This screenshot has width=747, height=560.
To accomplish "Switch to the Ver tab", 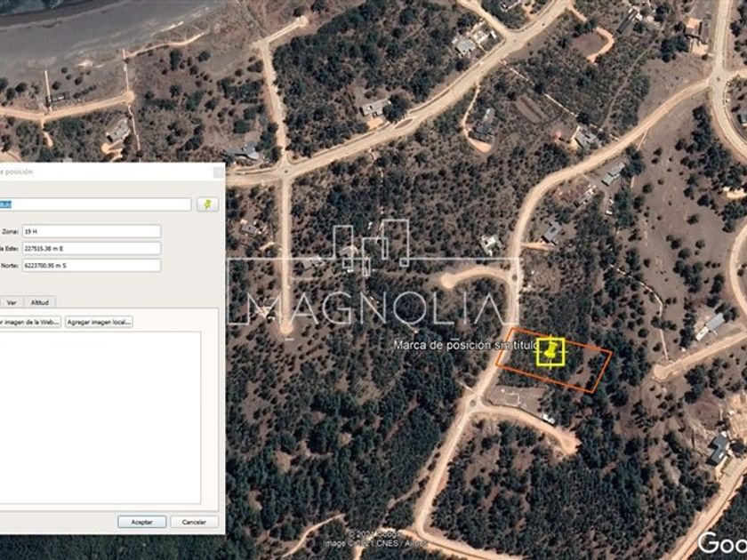I will [x=12, y=302].
